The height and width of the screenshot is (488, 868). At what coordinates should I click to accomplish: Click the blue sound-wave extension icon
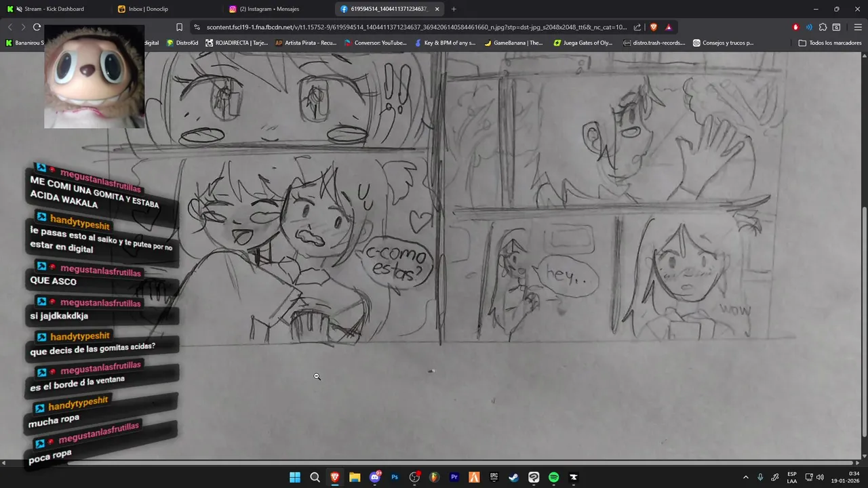click(x=809, y=27)
